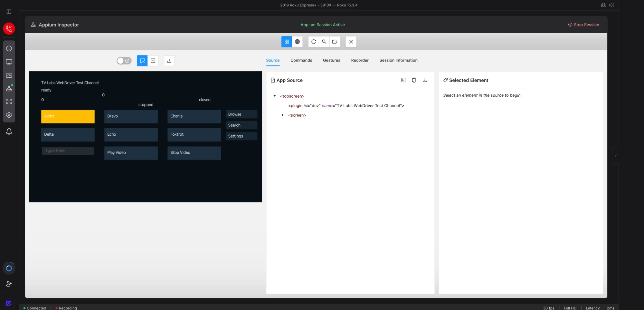
Task: Select the monitor display icon in sidebar
Action: pos(9,62)
